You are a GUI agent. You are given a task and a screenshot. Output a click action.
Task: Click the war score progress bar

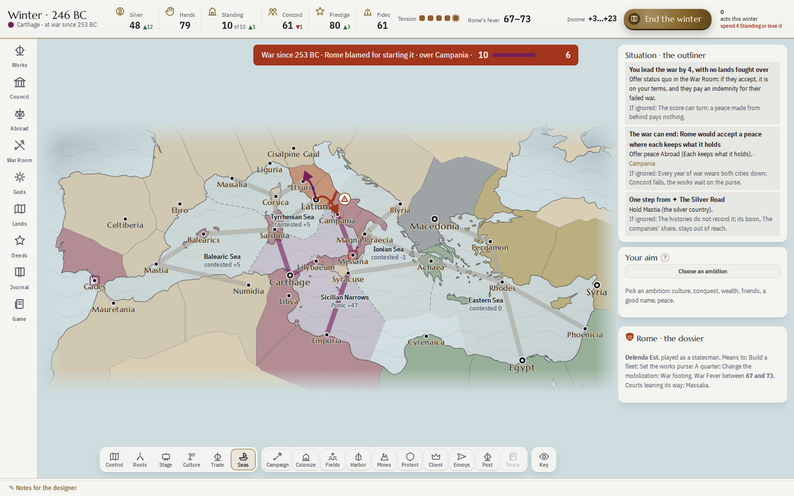pos(513,55)
